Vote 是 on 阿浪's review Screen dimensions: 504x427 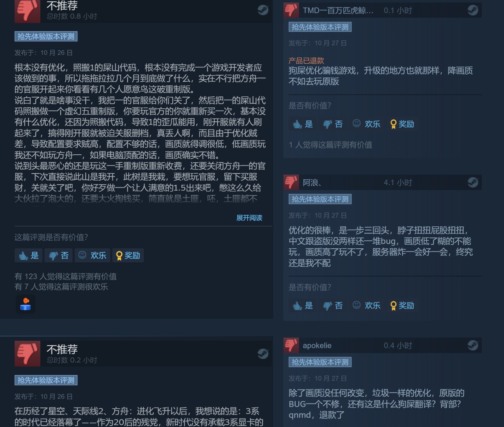[303, 306]
